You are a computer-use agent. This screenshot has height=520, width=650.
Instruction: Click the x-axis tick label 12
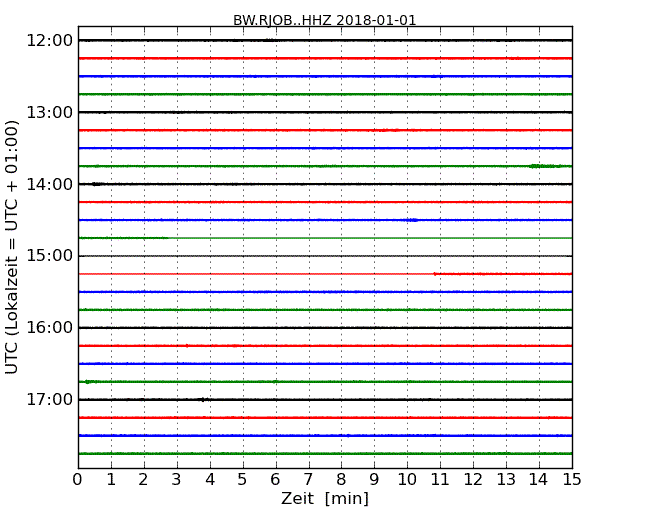pos(473,480)
